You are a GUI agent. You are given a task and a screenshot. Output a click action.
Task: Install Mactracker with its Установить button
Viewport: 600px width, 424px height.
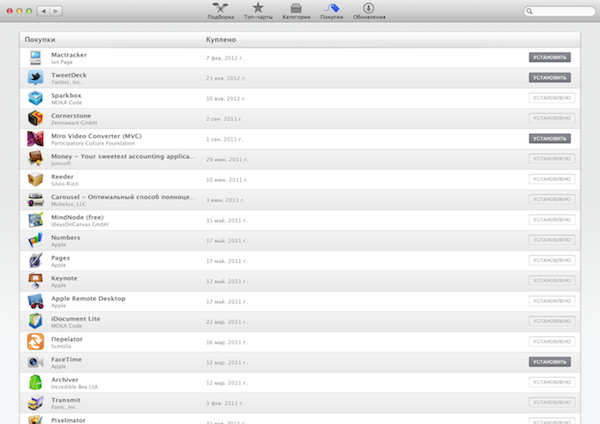pyautogui.click(x=550, y=57)
